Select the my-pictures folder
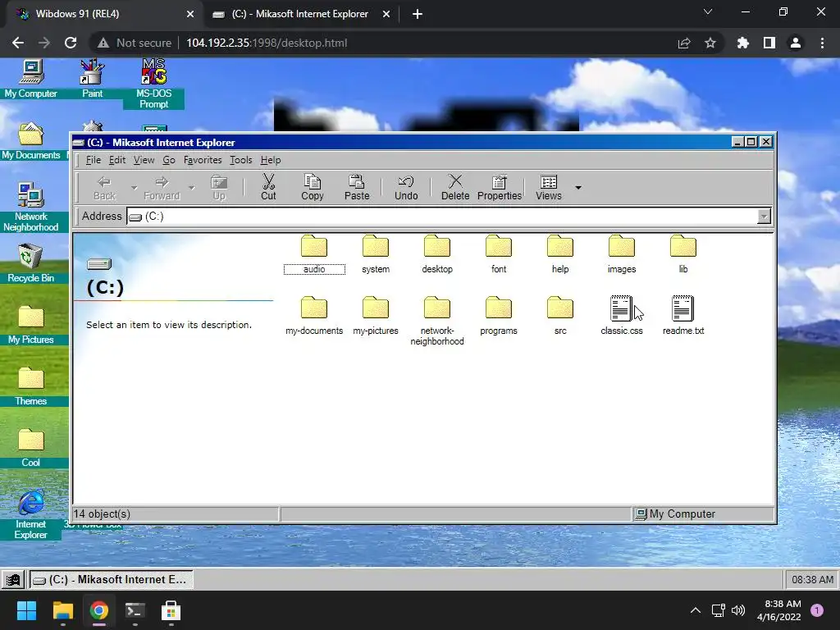This screenshot has width=840, height=630. [376, 316]
